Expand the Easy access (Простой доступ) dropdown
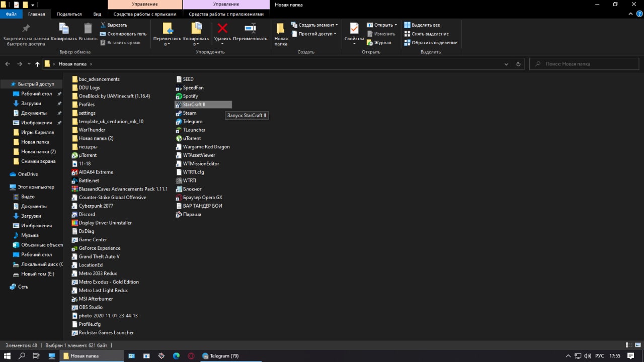644x362 pixels. 315,34
